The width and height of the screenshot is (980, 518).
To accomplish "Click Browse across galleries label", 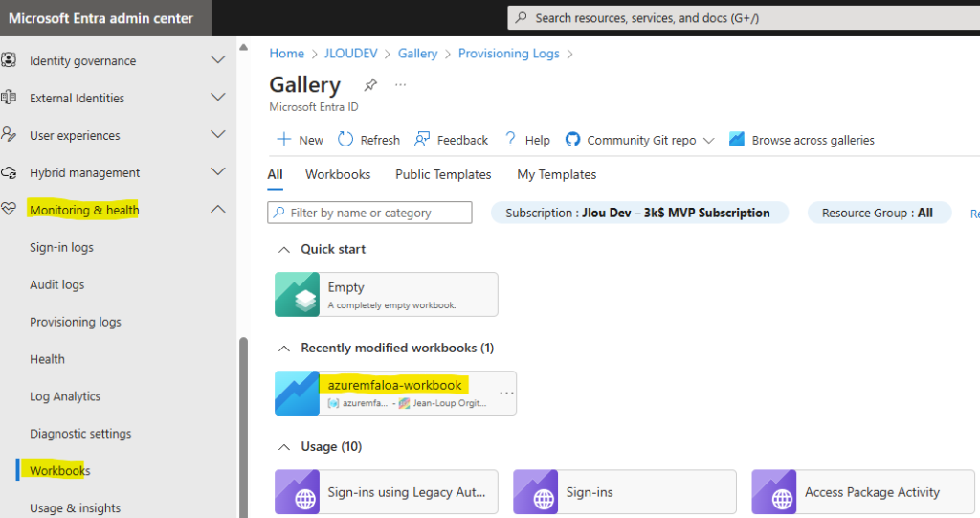I will 813,140.
